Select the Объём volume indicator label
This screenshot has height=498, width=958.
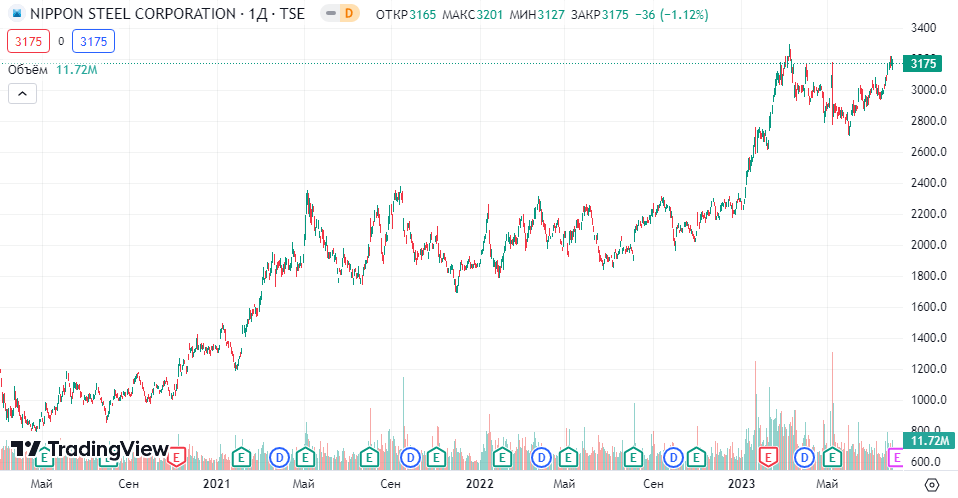coord(27,70)
